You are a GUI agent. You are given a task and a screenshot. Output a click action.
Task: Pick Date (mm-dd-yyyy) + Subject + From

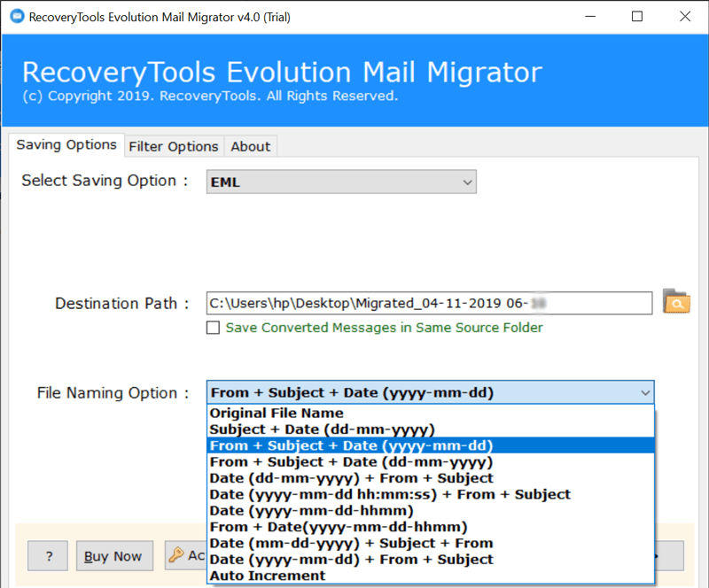click(x=430, y=543)
